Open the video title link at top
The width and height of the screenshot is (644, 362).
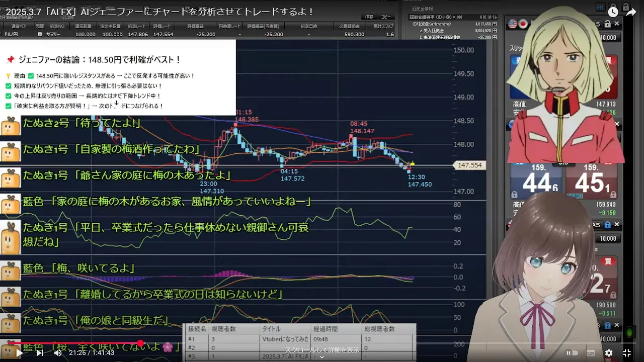tap(160, 11)
